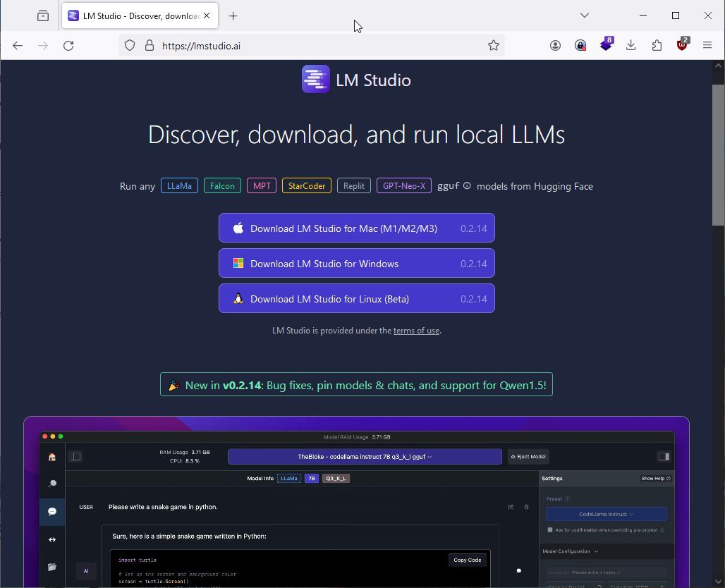Download LM Studio for Windows
The height and width of the screenshot is (588, 725).
[x=356, y=264]
